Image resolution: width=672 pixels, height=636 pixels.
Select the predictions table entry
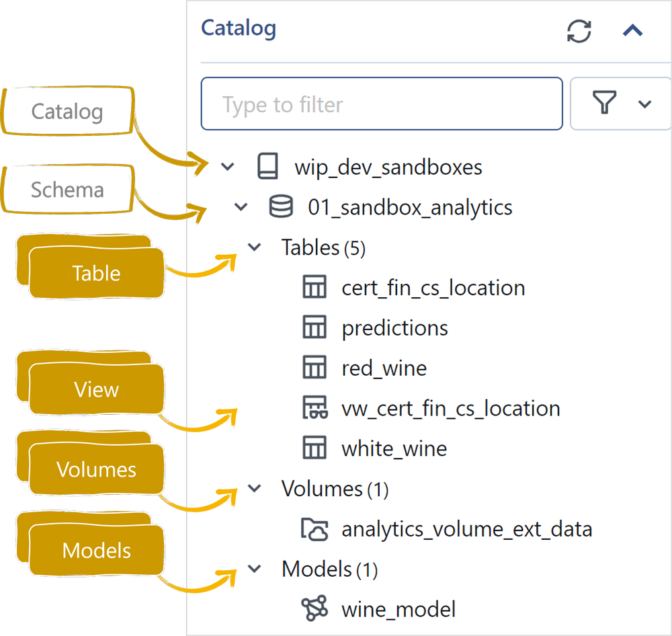click(x=394, y=327)
